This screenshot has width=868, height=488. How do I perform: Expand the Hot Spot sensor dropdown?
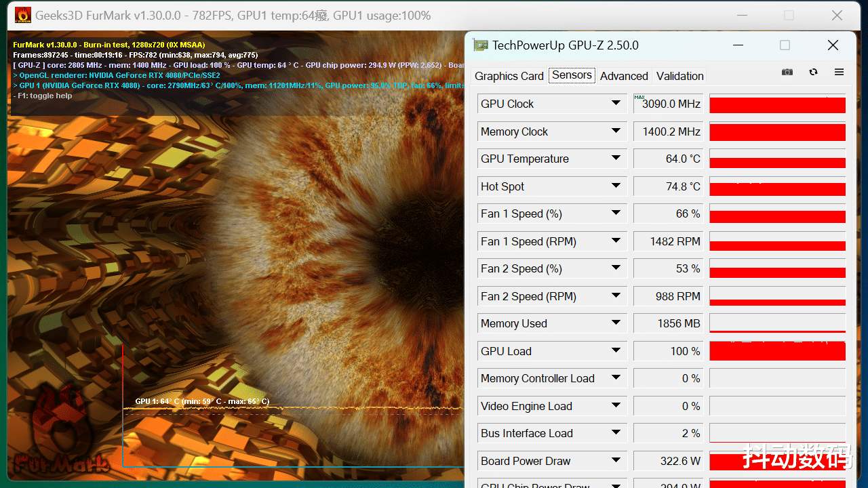click(x=616, y=186)
